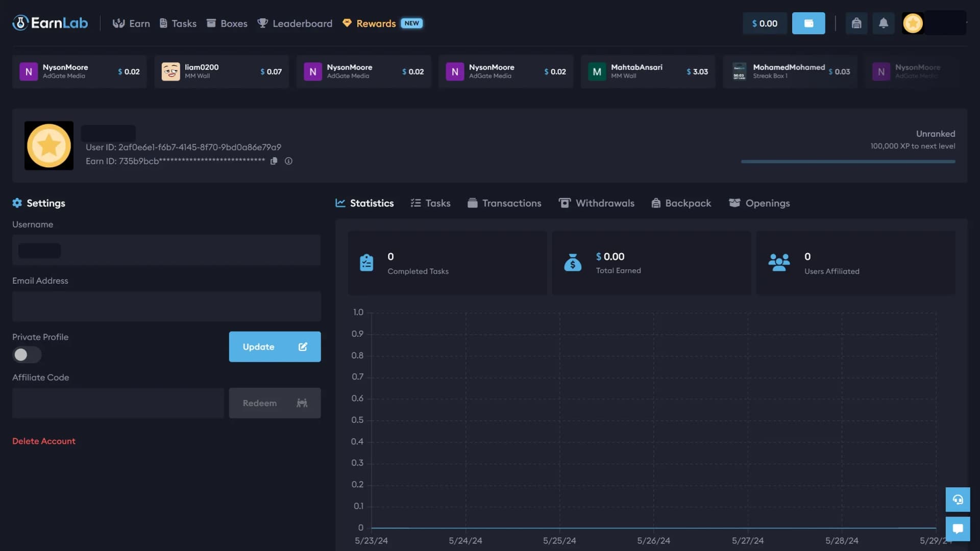Click the XP progress bar
Image resolution: width=980 pixels, height=551 pixels.
[x=848, y=162]
